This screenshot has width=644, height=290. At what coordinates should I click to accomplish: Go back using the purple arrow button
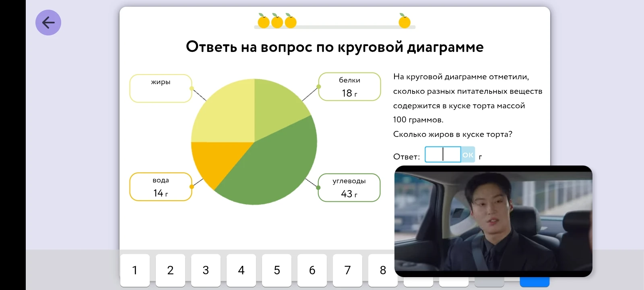48,23
